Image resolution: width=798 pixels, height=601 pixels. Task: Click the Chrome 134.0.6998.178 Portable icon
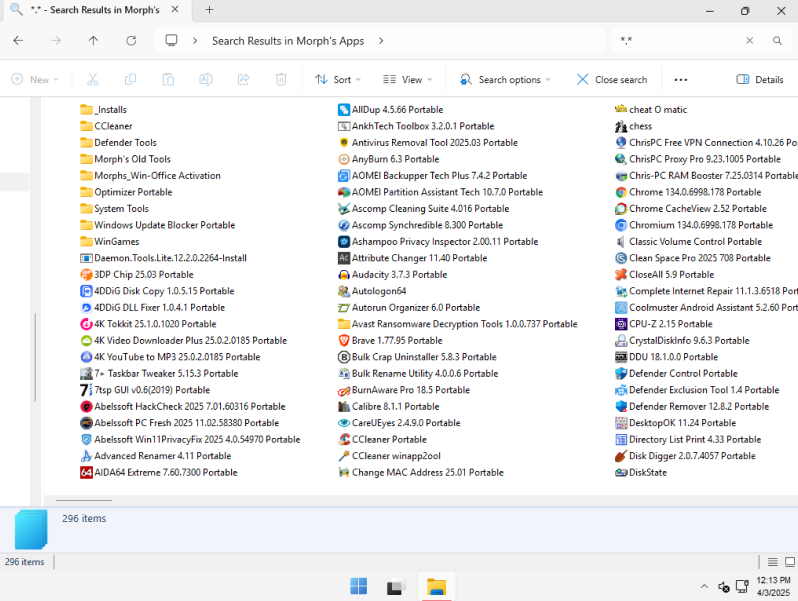click(x=620, y=192)
